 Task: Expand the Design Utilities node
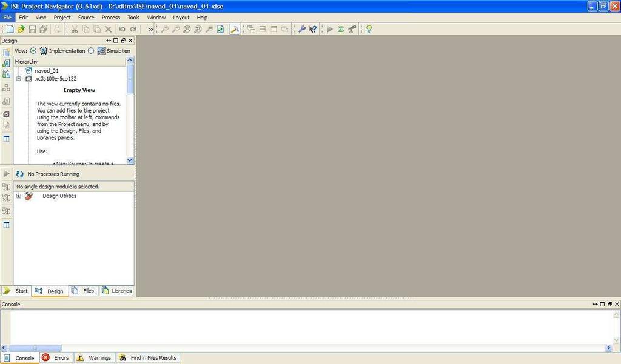pyautogui.click(x=19, y=196)
